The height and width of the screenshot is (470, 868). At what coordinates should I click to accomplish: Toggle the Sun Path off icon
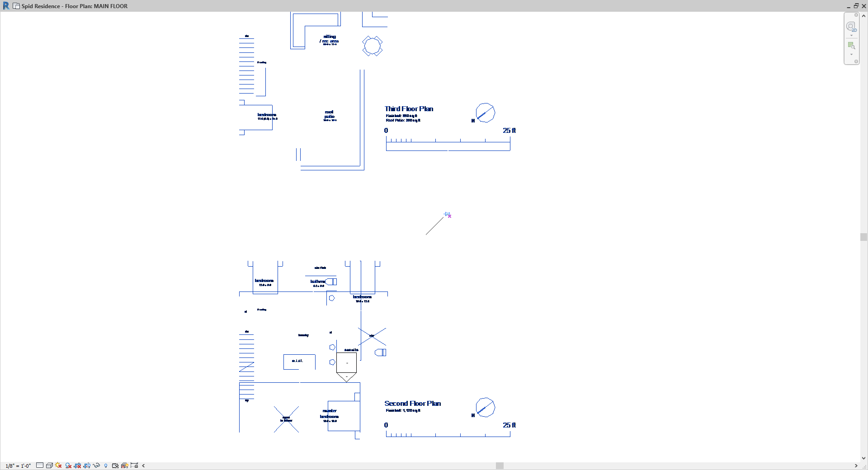click(58, 466)
